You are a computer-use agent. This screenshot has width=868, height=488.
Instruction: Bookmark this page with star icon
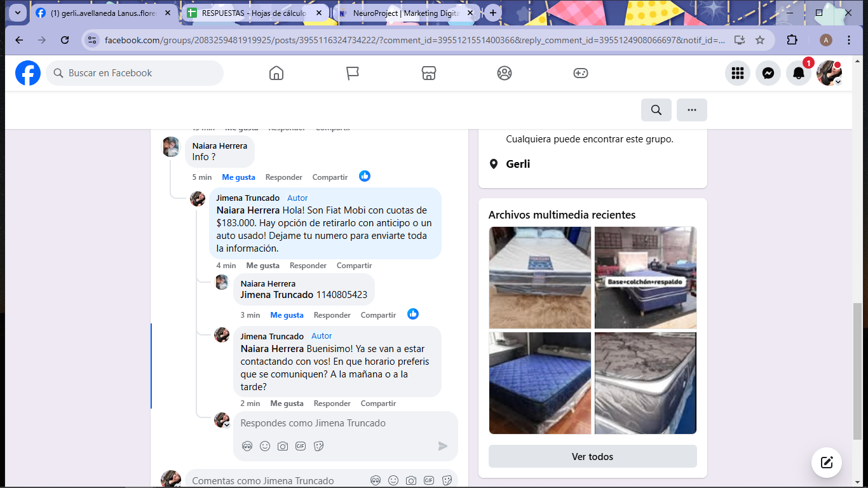pos(760,40)
